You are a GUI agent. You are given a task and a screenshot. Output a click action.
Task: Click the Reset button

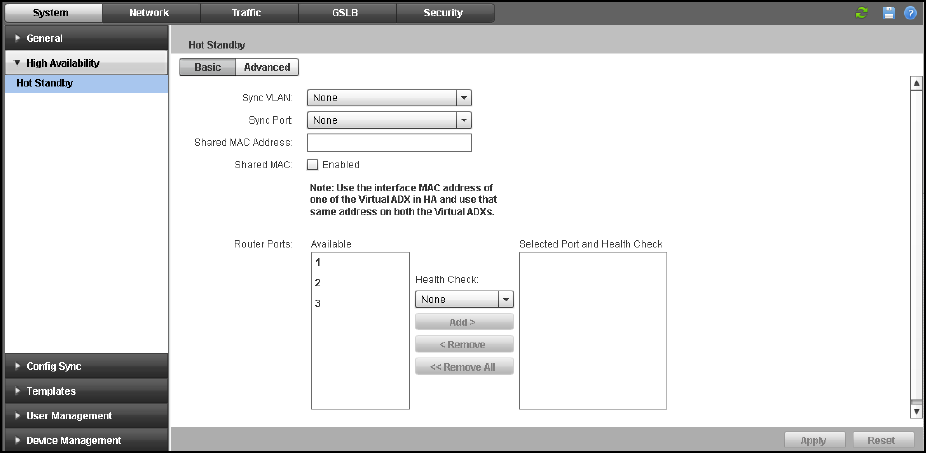(881, 441)
